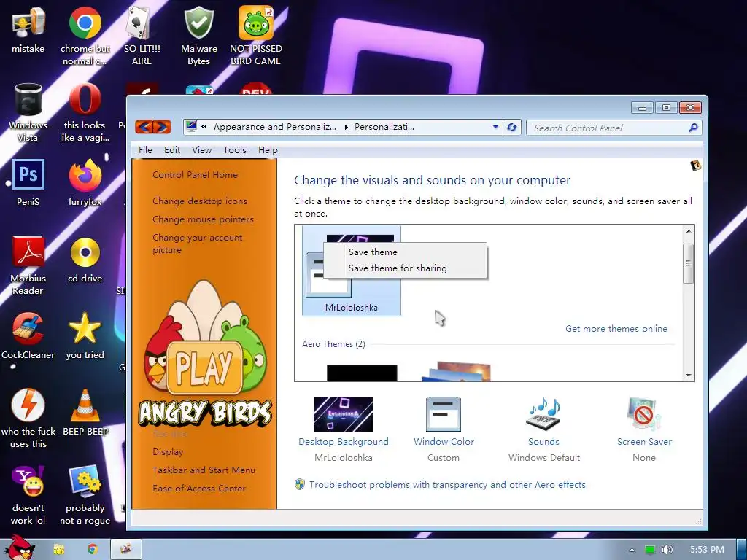This screenshot has width=747, height=560.
Task: Click 'Change desktop icons' link
Action: pos(200,201)
